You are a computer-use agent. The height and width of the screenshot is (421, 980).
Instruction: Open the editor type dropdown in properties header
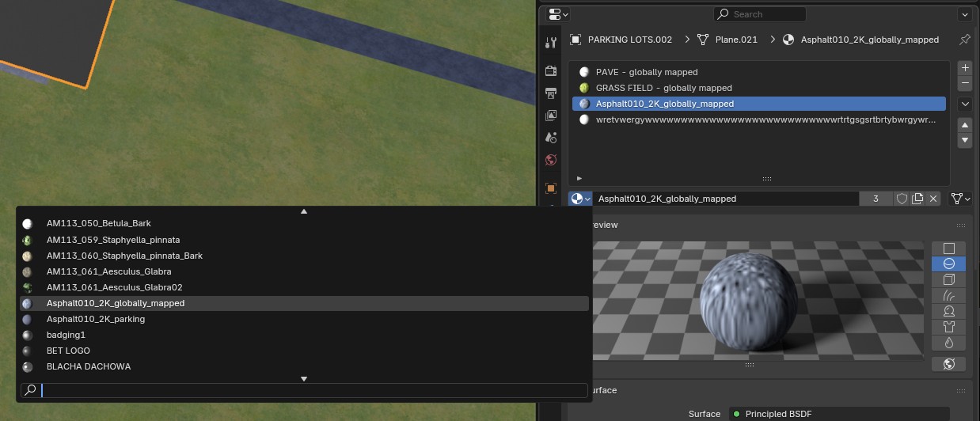[559, 14]
